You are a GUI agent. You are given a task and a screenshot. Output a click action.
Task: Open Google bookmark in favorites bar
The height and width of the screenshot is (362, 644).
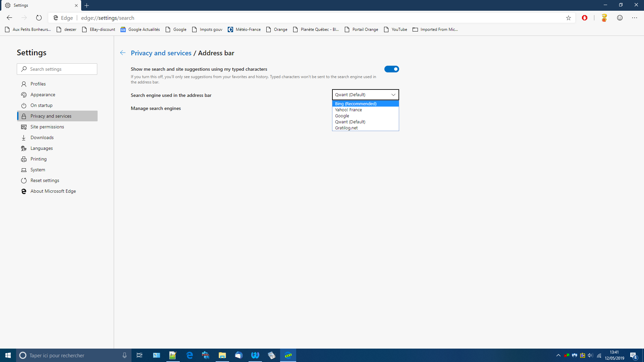click(x=176, y=29)
